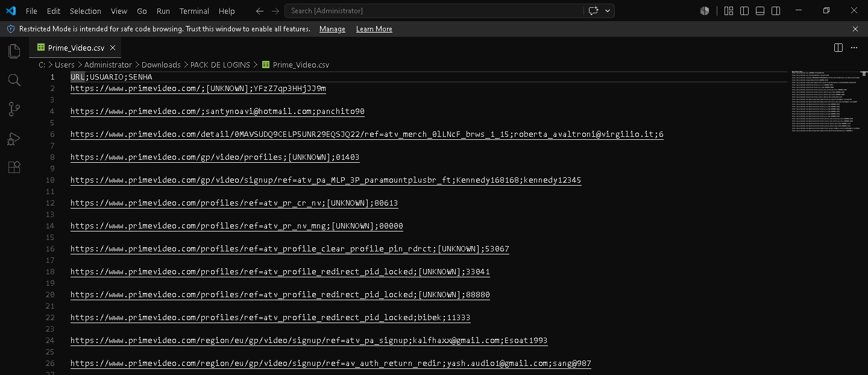Open the Run and Debug view
Viewport: 868px width, 375px height.
tap(14, 138)
